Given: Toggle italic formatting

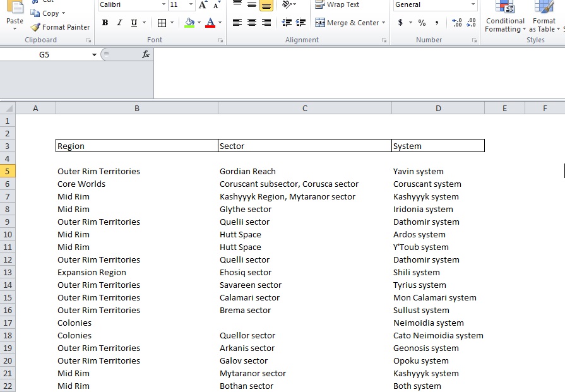Looking at the screenshot, I should (x=119, y=22).
